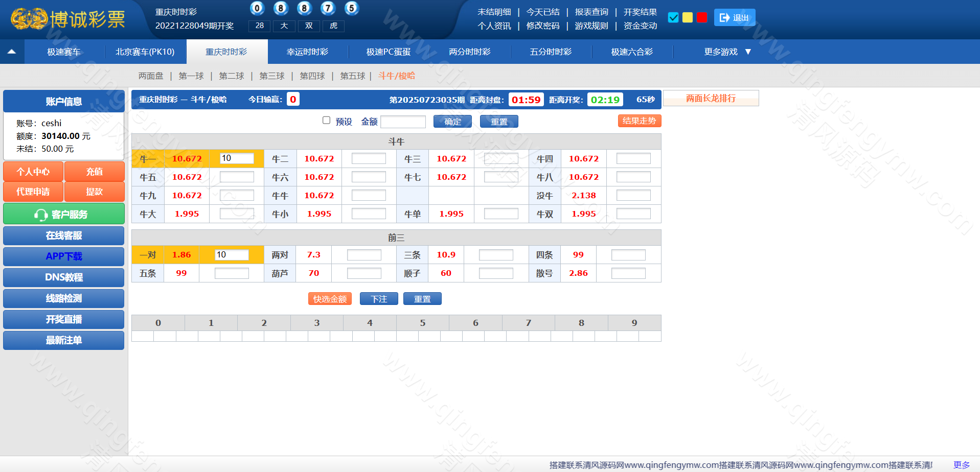Image resolution: width=980 pixels, height=472 pixels.
Task: Click the 游戏规则 link in header
Action: pyautogui.click(x=591, y=26)
